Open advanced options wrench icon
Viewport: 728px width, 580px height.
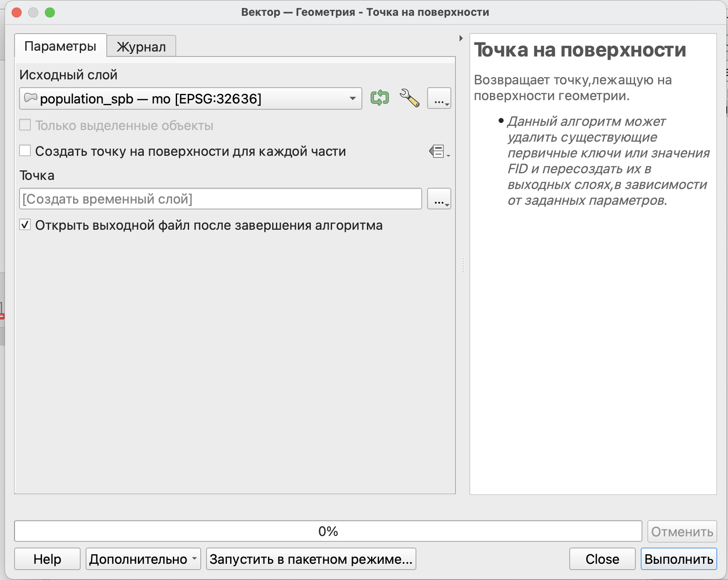tap(409, 98)
